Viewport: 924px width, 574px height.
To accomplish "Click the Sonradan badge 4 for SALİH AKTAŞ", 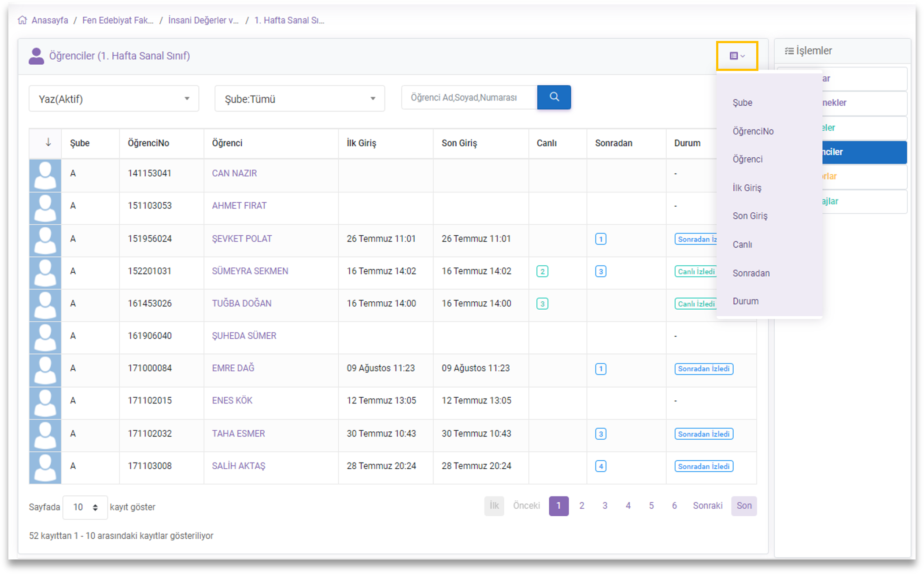I will coord(600,466).
